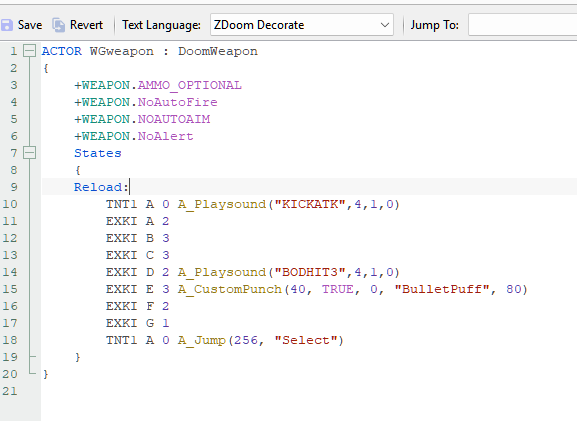Click the Save floppy disk icon

point(6,25)
